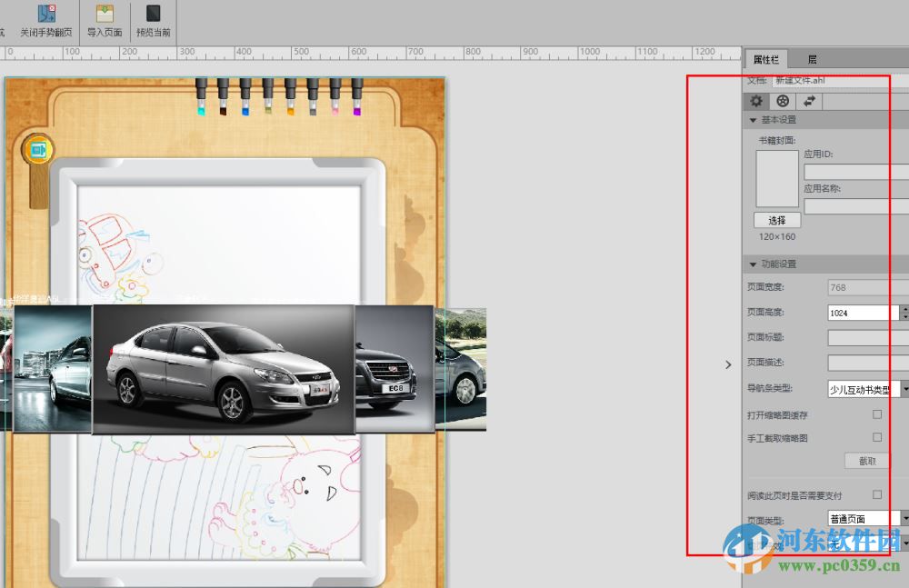909x588 pixels.
Task: Open the 导航条类型 dropdown
Action: 904,389
